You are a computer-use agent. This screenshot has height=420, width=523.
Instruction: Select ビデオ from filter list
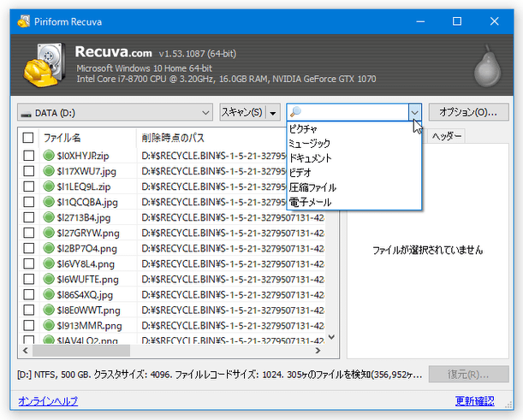coord(354,173)
